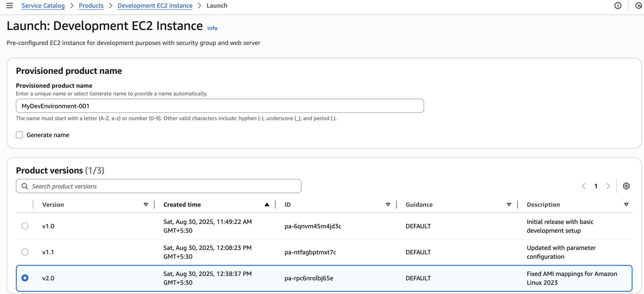Click the info circle icon top right
Viewport: 644px width, 294px height.
[618, 5]
